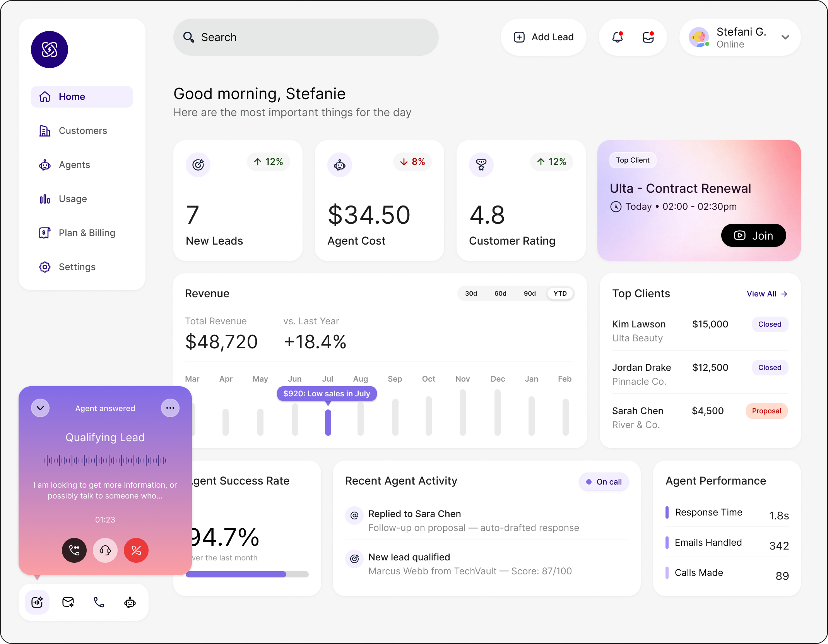Click the company logo above the sidebar
828x644 pixels.
[49, 50]
